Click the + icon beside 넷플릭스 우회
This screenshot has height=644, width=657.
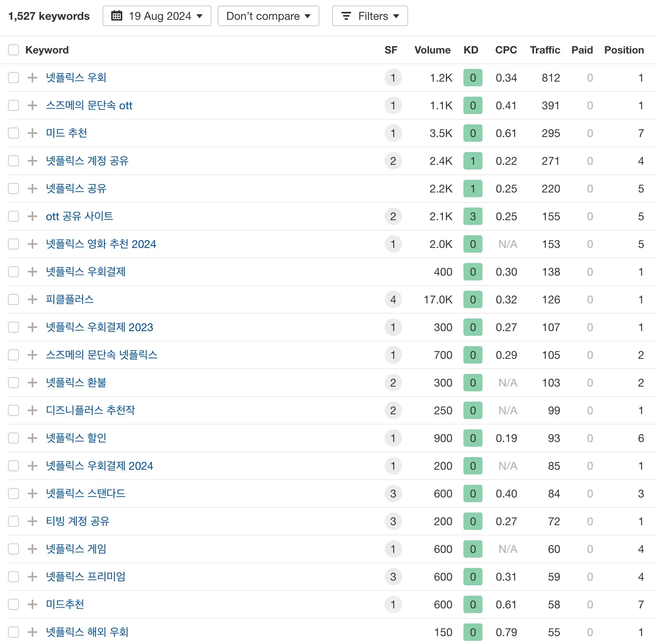[32, 78]
